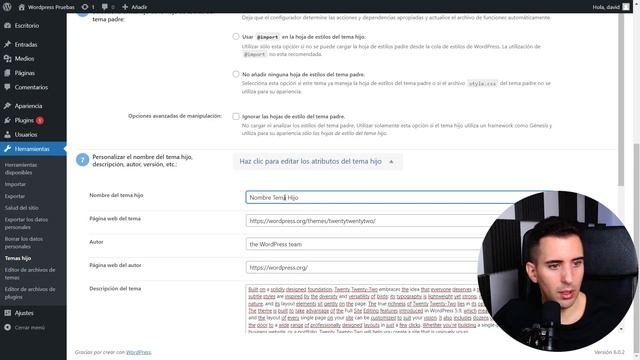Click the Herramientas wrench icon

(7, 149)
